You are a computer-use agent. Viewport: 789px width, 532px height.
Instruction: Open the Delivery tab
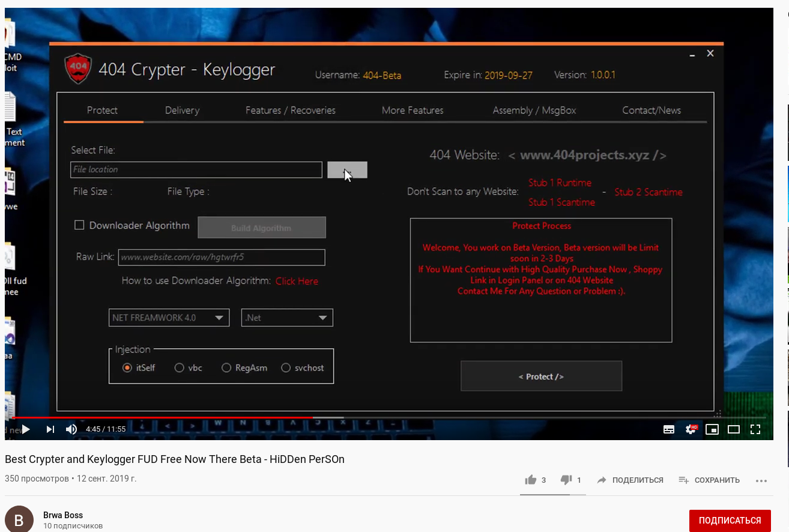(182, 110)
